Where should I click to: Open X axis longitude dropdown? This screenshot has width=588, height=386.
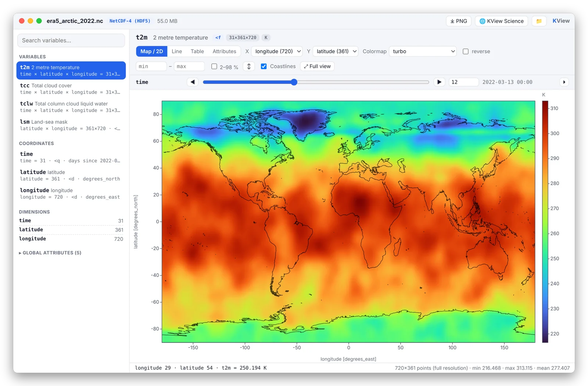[277, 51]
